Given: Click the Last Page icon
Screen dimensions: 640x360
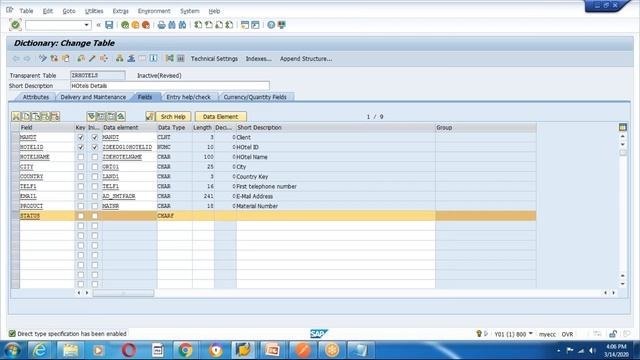Looking at the screenshot, I should tap(229, 25).
